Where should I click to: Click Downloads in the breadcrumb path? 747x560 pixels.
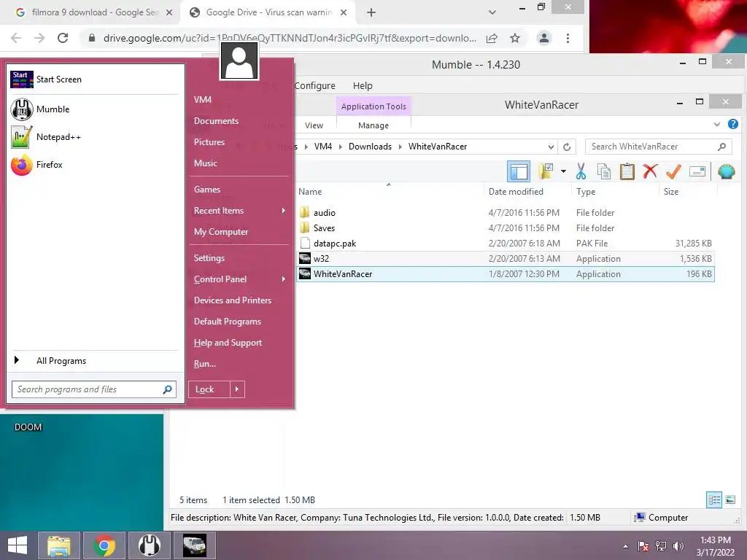pos(370,147)
